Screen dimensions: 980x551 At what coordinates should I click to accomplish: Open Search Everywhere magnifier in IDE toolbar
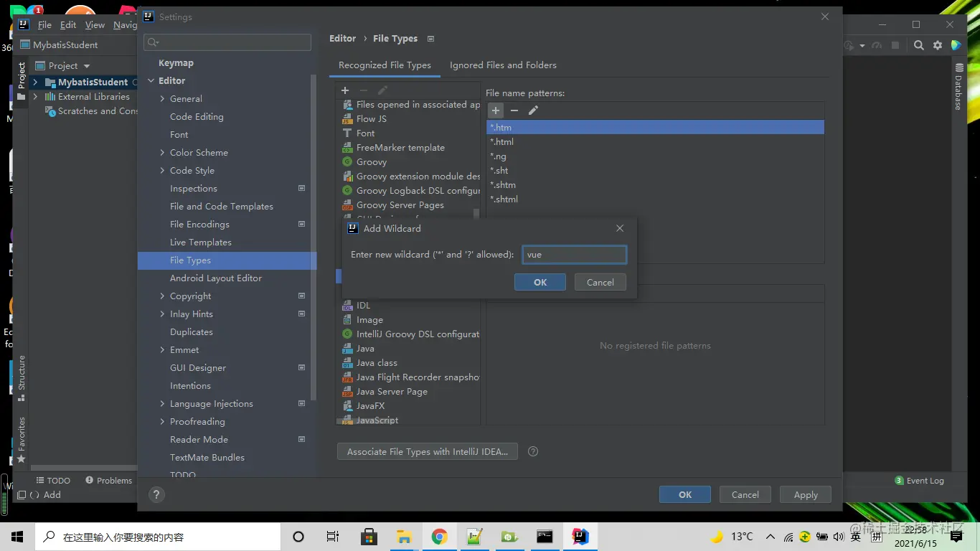click(x=918, y=45)
